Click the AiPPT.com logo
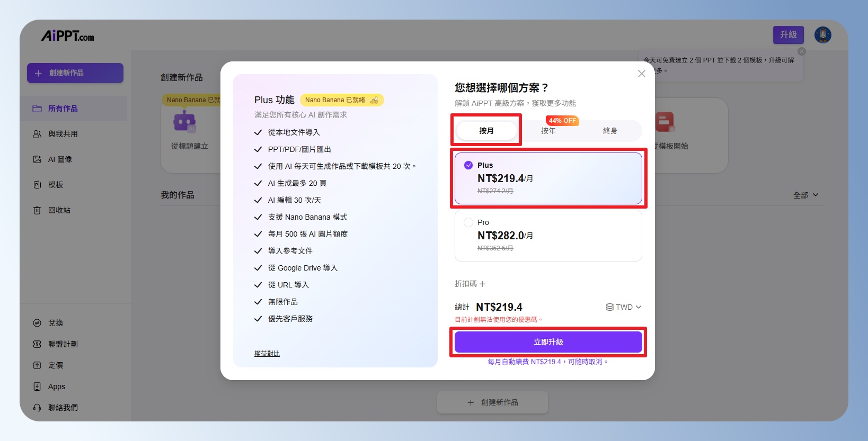Image resolution: width=868 pixels, height=441 pixels. pyautogui.click(x=67, y=35)
